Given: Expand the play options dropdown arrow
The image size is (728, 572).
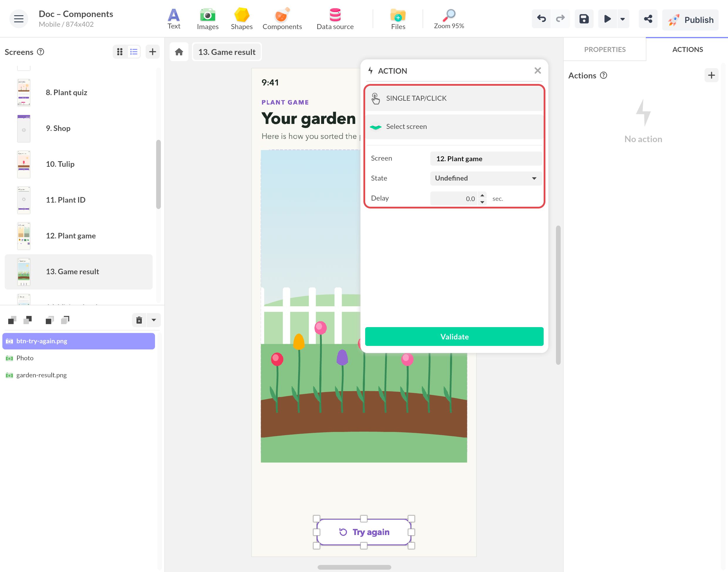Looking at the screenshot, I should click(623, 19).
